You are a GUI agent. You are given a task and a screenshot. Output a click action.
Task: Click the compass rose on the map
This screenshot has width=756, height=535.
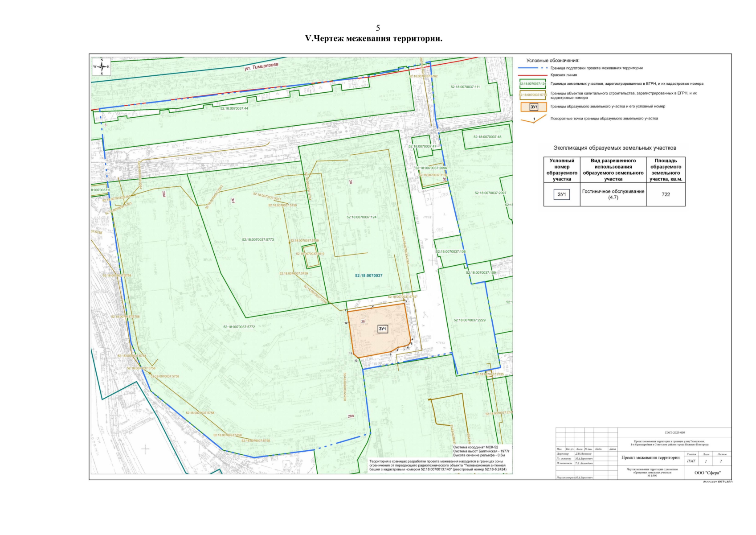(102, 67)
